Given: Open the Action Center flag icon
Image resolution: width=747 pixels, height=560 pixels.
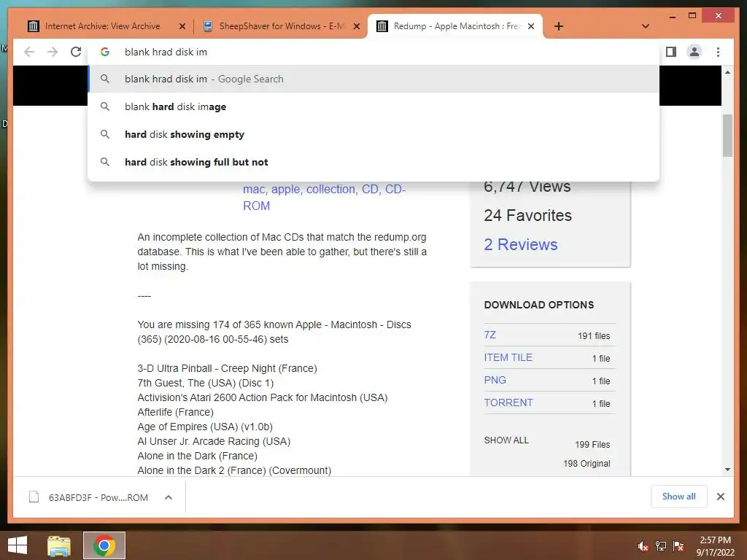Looking at the screenshot, I should point(678,546).
